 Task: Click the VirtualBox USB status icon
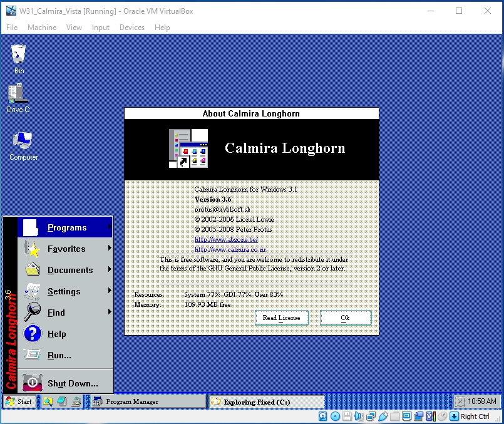pos(383,416)
